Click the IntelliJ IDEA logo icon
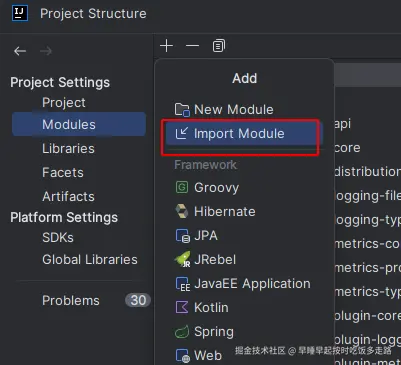Viewport: 401px width, 365px height. click(x=20, y=13)
